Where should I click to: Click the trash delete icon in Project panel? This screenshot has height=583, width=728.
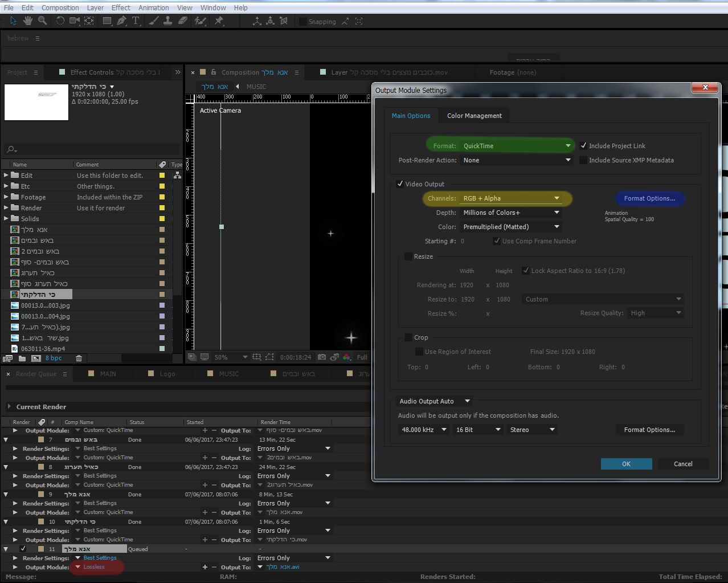(79, 358)
